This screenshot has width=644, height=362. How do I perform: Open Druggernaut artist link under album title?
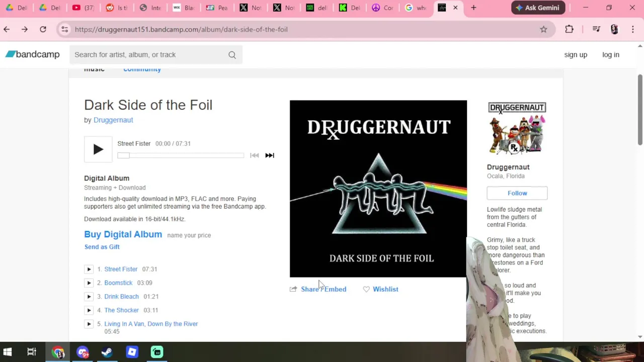pos(113,120)
